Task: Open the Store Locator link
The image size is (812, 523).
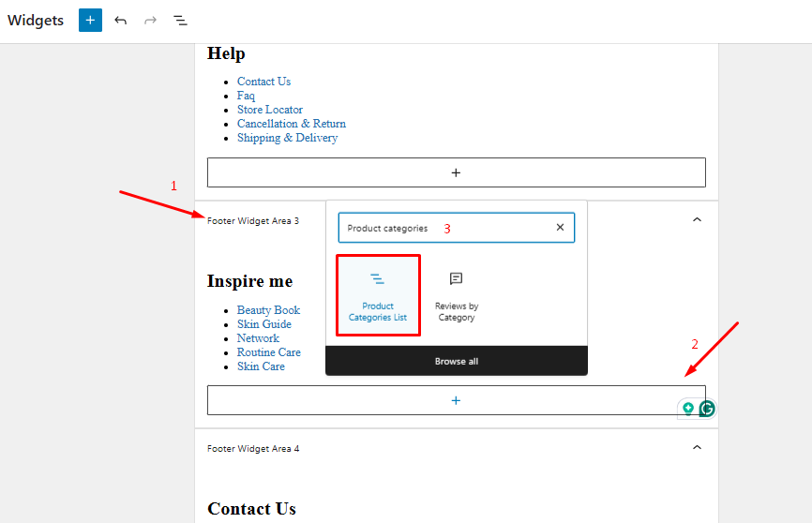Action: 270,110
